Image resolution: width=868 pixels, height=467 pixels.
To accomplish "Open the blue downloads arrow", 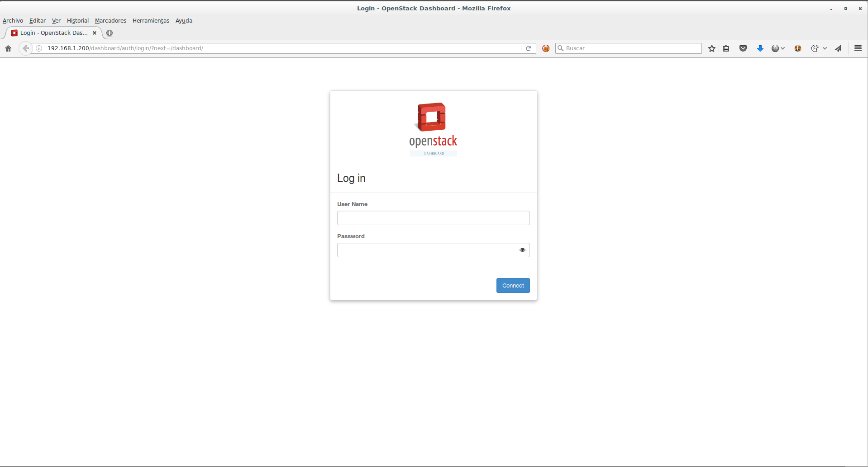I will click(760, 48).
